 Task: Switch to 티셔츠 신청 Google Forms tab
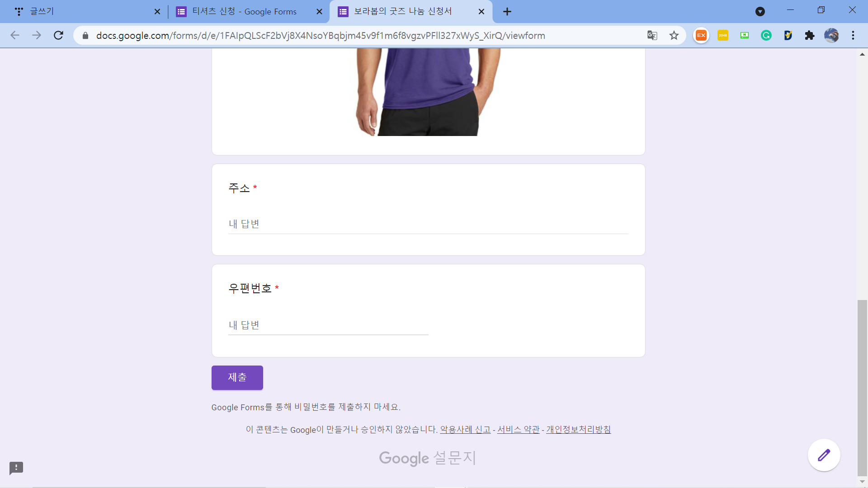[244, 12]
